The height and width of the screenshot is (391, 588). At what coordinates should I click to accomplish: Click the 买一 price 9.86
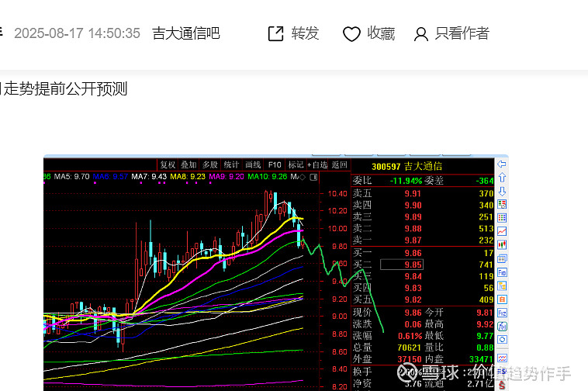[413, 253]
